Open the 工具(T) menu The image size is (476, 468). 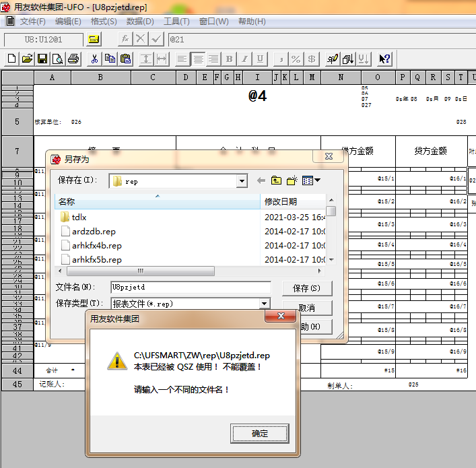tap(176, 22)
